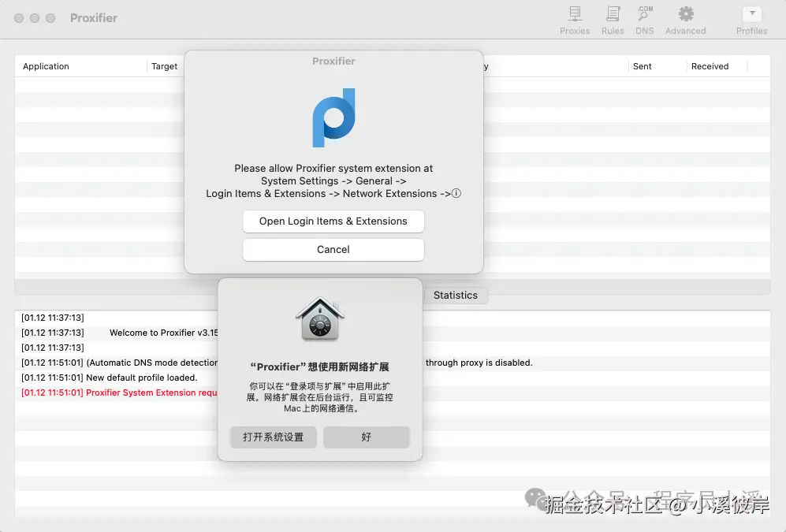Open the Rules toolbar icon
This screenshot has height=532, width=786.
click(613, 20)
